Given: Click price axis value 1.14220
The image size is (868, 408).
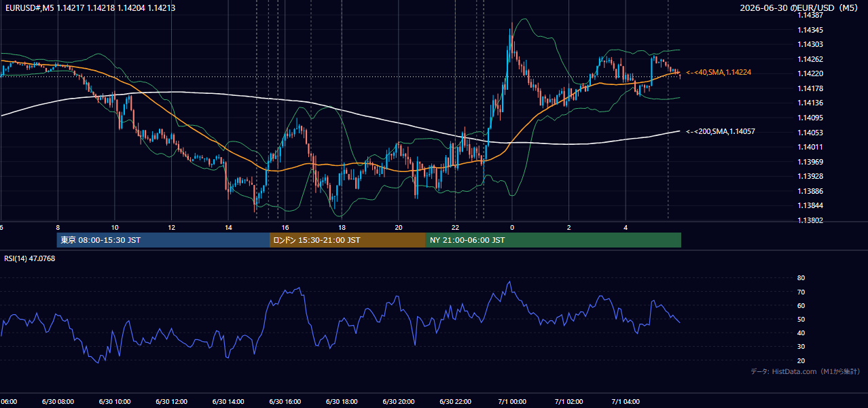Looking at the screenshot, I should pos(810,73).
